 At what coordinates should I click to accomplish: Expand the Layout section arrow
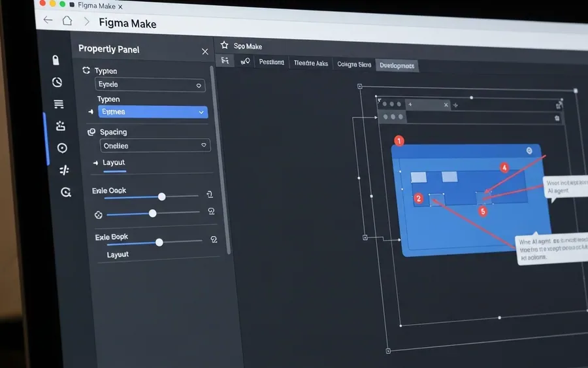tap(95, 163)
